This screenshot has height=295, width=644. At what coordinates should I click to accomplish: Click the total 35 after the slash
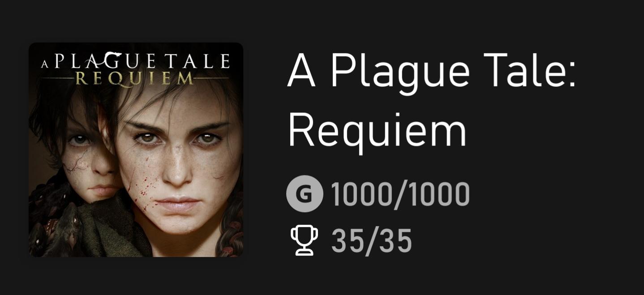click(x=396, y=241)
